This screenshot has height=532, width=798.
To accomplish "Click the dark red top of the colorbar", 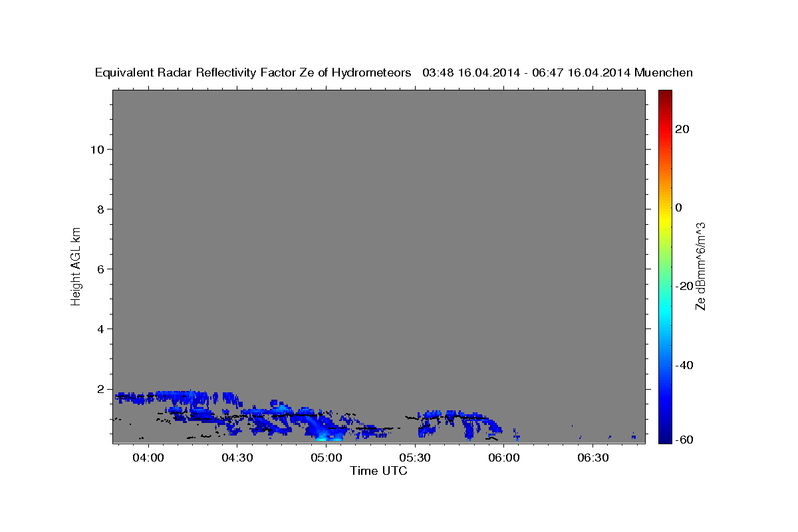I will click(x=664, y=94).
